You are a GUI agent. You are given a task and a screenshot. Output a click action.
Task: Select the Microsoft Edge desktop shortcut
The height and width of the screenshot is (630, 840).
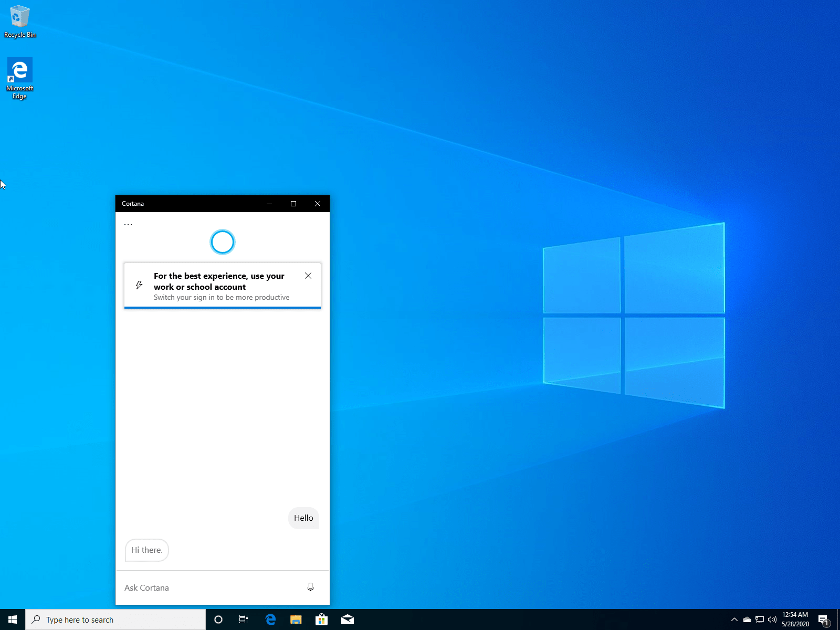(x=20, y=78)
